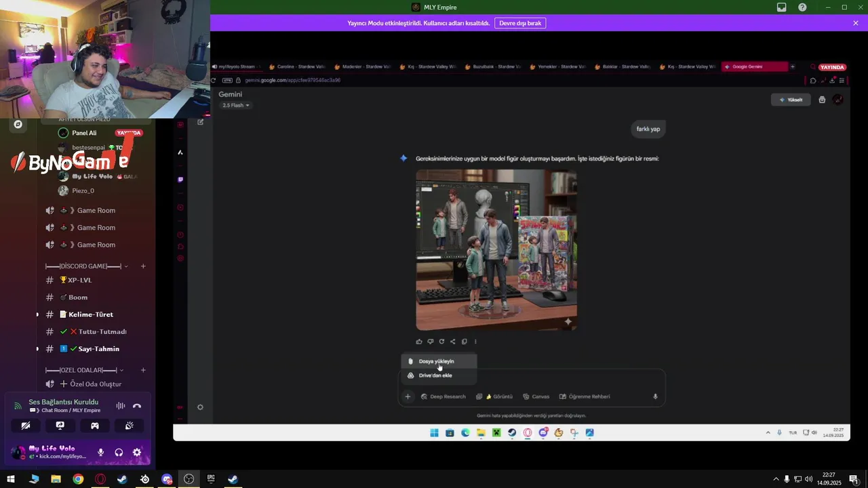Open the generated figurine image
868x488 pixels.
[496, 250]
